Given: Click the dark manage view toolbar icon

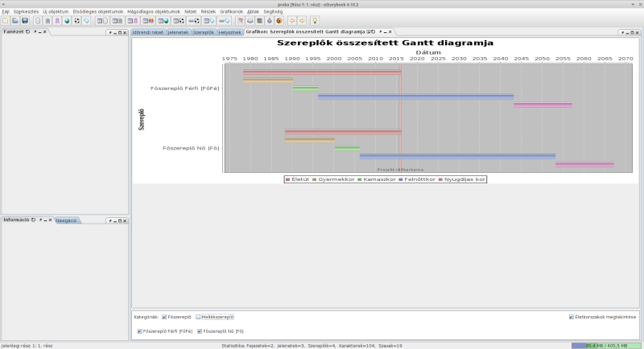Looking at the screenshot, I should 259,20.
